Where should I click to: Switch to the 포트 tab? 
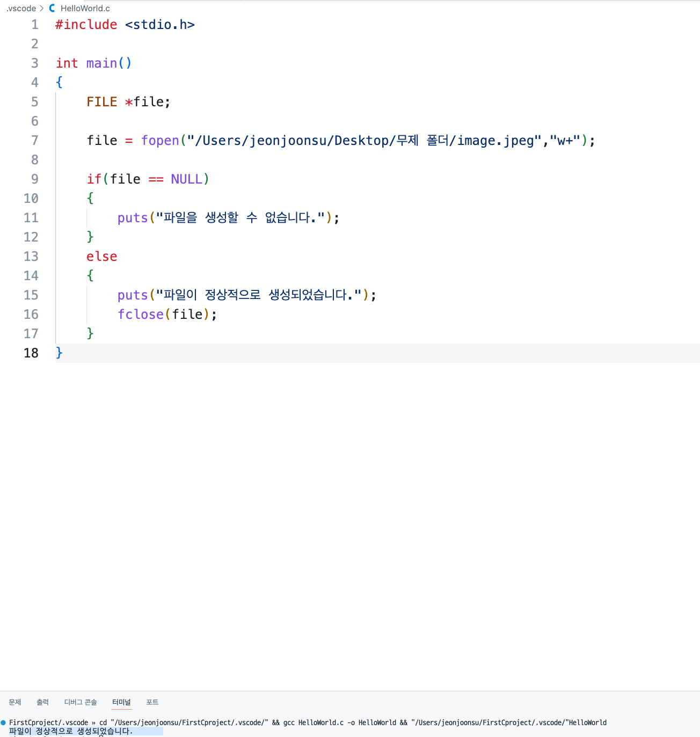pyautogui.click(x=152, y=702)
